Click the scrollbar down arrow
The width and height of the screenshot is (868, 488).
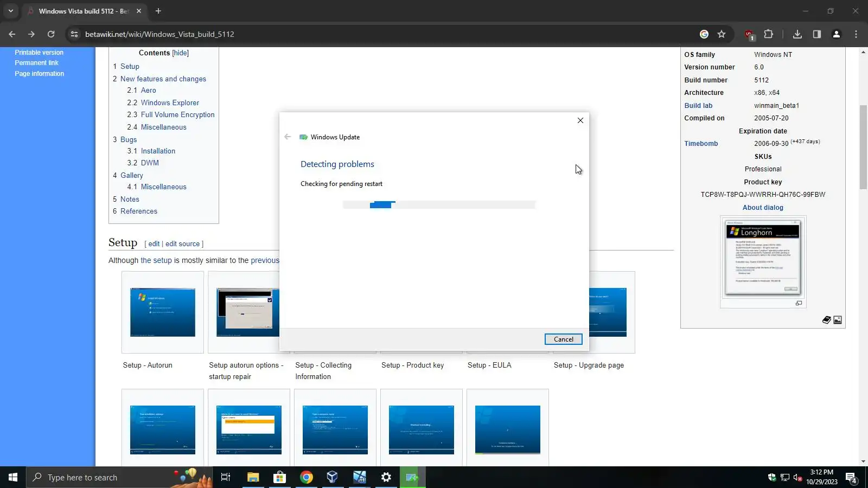[863, 461]
